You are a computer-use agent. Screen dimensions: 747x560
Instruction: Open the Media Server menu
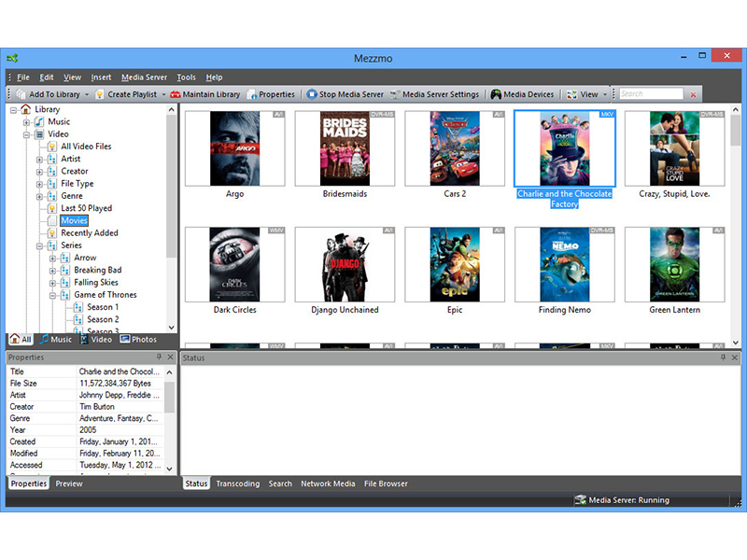(144, 77)
